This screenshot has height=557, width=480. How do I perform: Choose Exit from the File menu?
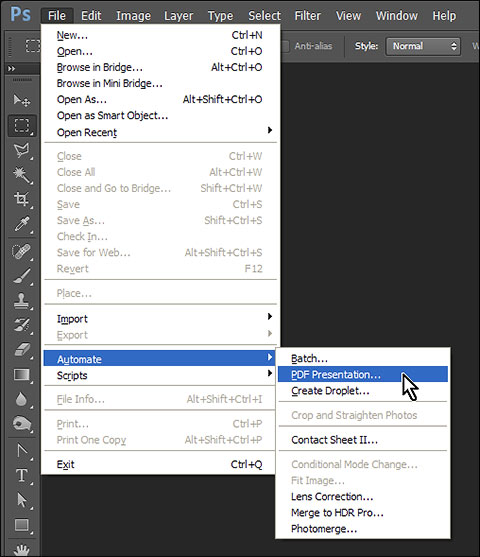pos(160,464)
